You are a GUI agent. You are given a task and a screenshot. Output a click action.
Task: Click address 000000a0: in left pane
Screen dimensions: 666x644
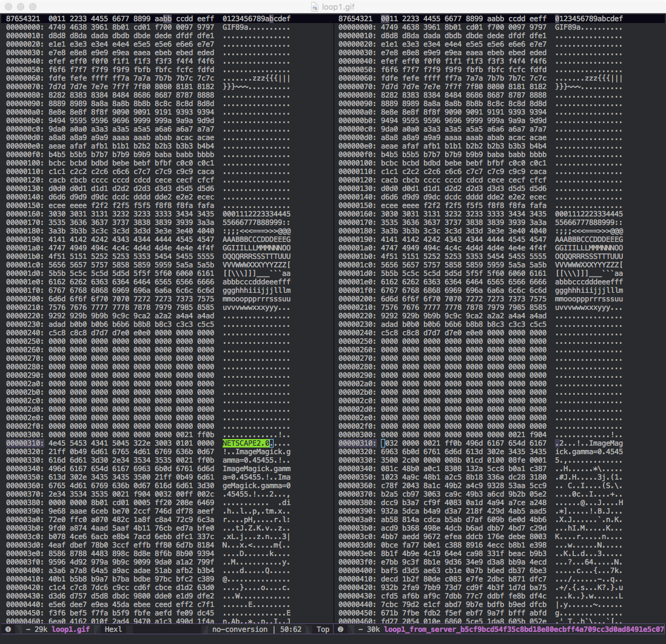[x=25, y=112]
